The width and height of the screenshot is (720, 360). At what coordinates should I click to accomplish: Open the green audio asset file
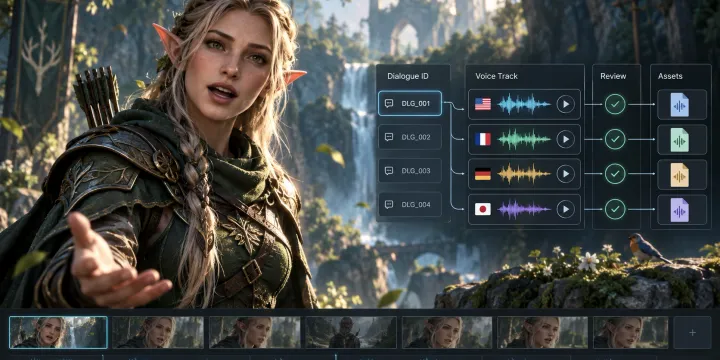coord(680,140)
